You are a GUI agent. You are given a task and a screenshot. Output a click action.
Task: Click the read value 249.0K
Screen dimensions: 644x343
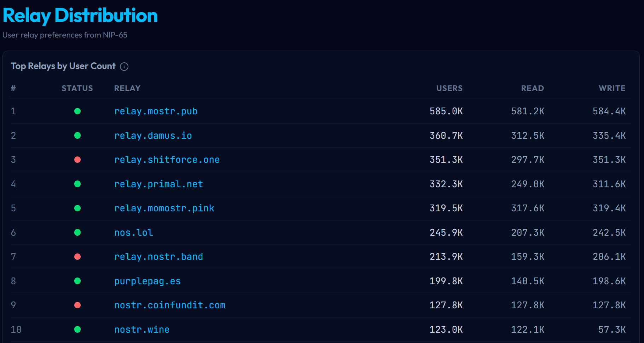tap(528, 184)
